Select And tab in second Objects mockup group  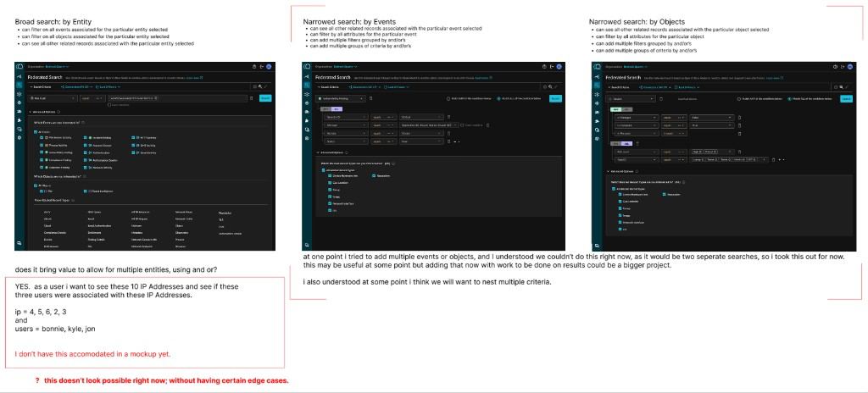point(616,143)
